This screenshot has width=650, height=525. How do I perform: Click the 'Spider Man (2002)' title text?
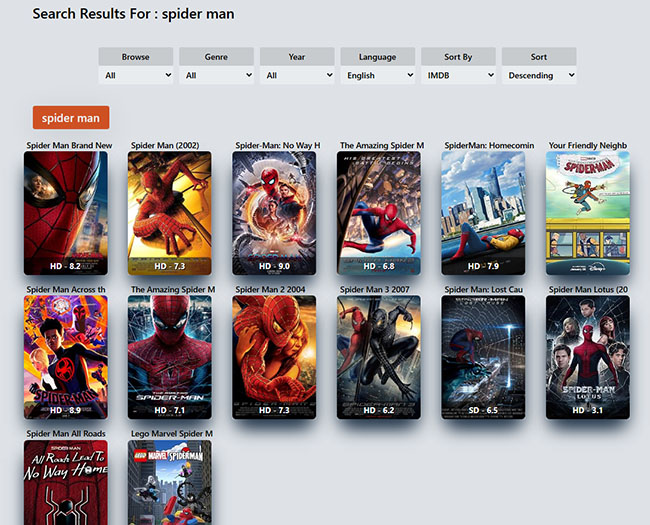coord(165,145)
